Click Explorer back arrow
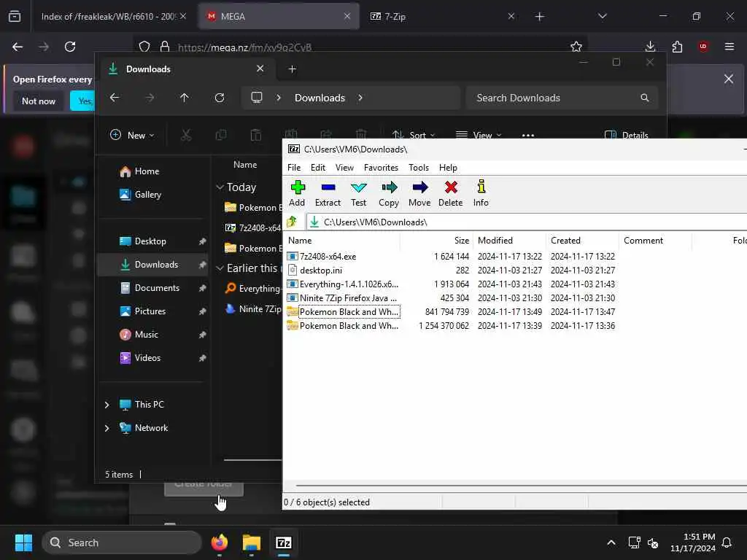 click(x=115, y=98)
